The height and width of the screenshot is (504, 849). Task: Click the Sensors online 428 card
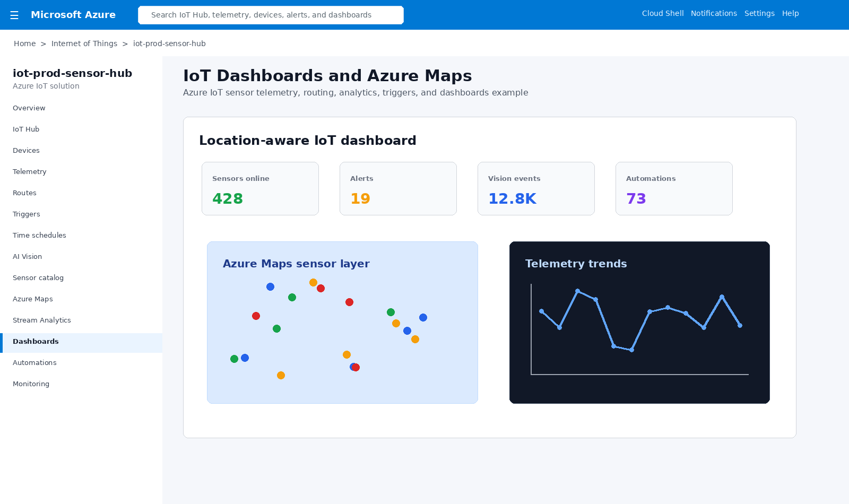[260, 188]
